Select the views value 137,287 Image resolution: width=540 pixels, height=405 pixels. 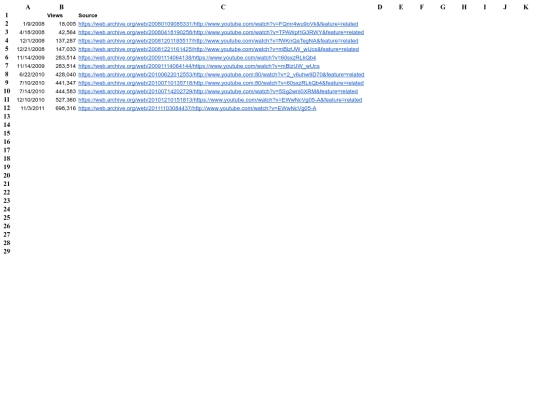66,41
